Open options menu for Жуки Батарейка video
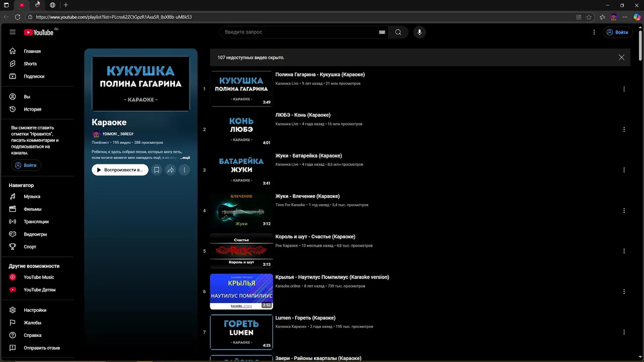This screenshot has width=644, height=362. [x=624, y=170]
